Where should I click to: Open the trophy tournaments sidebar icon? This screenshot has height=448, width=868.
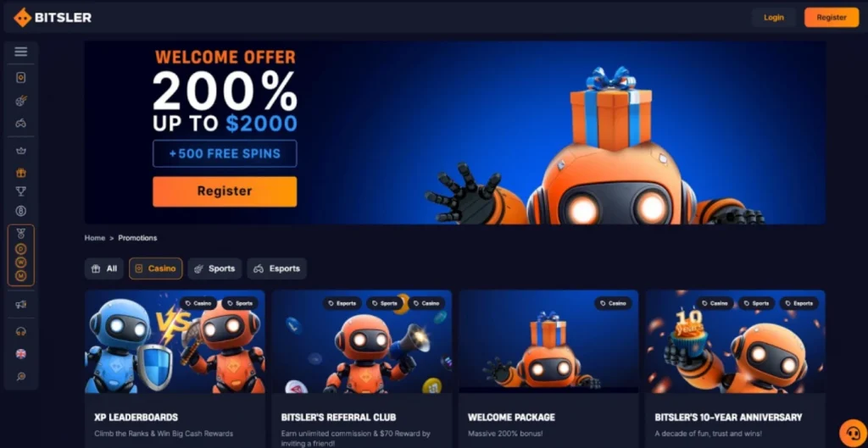pos(21,191)
